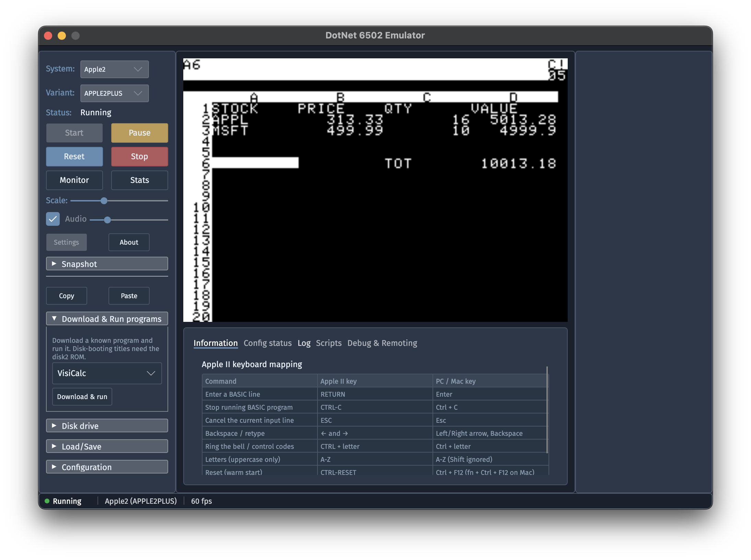Click the red Stop button
This screenshot has height=560, width=751.
tap(139, 156)
